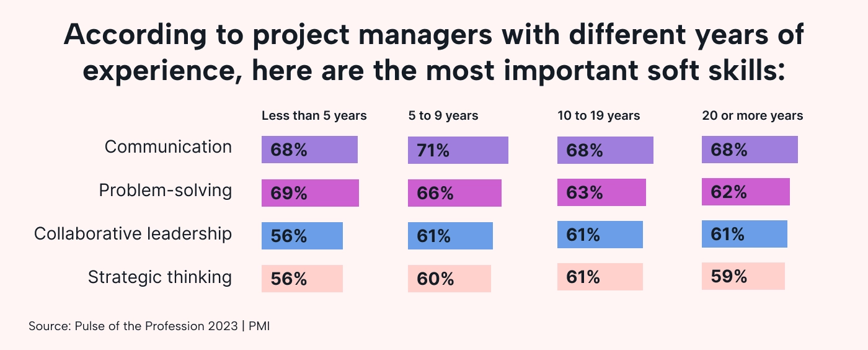
Task: Select the Collaborative leadership row label
Action: click(133, 234)
